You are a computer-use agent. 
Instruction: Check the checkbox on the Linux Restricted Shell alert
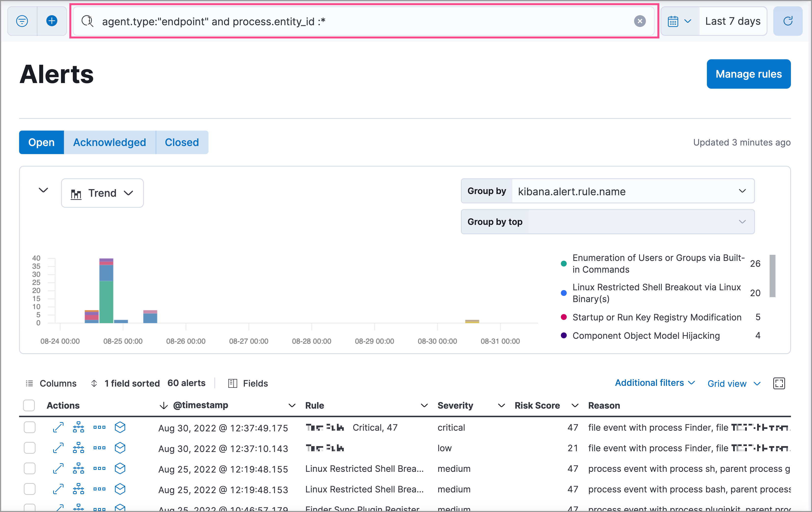point(30,469)
